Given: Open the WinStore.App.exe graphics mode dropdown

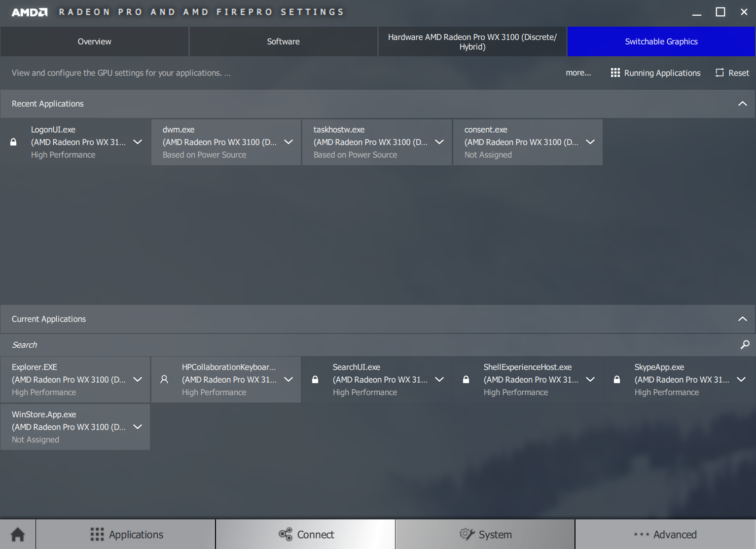Looking at the screenshot, I should point(138,427).
